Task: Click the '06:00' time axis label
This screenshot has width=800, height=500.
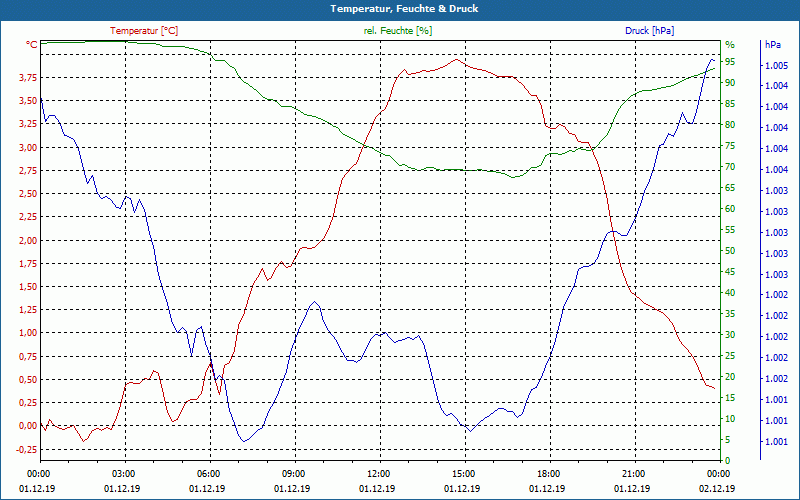Action: (208, 474)
